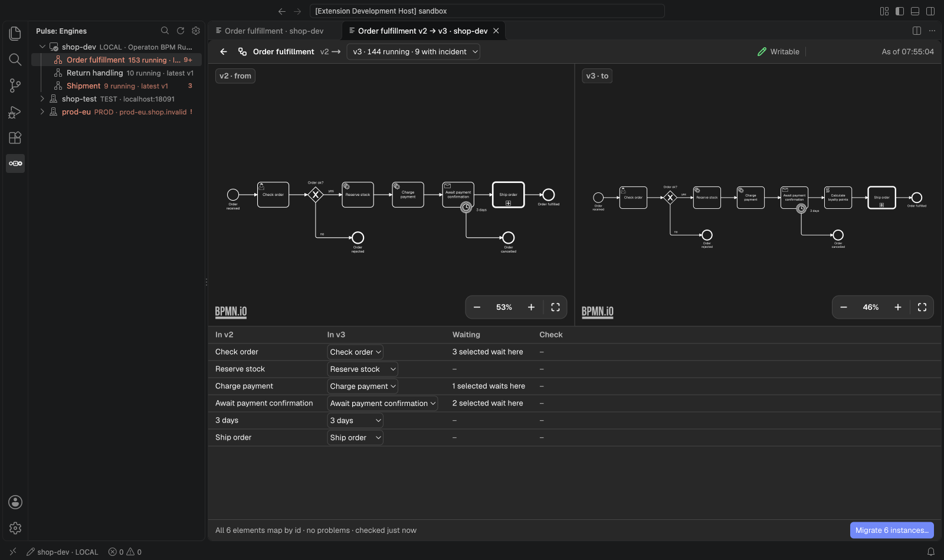Open Pulse Engines settings gear
The width and height of the screenshot is (944, 560).
[196, 31]
